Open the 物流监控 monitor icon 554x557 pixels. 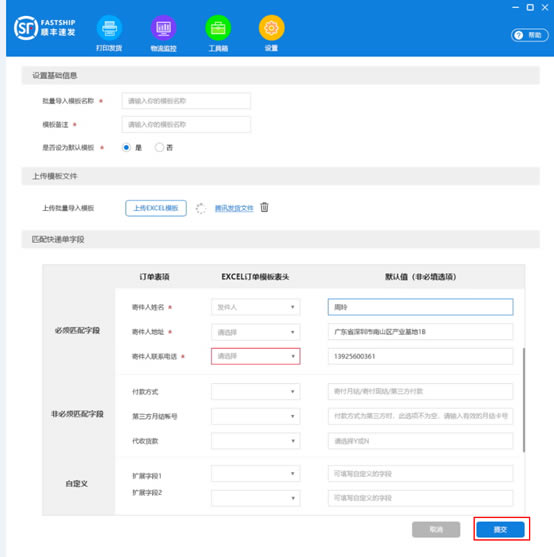(x=163, y=28)
